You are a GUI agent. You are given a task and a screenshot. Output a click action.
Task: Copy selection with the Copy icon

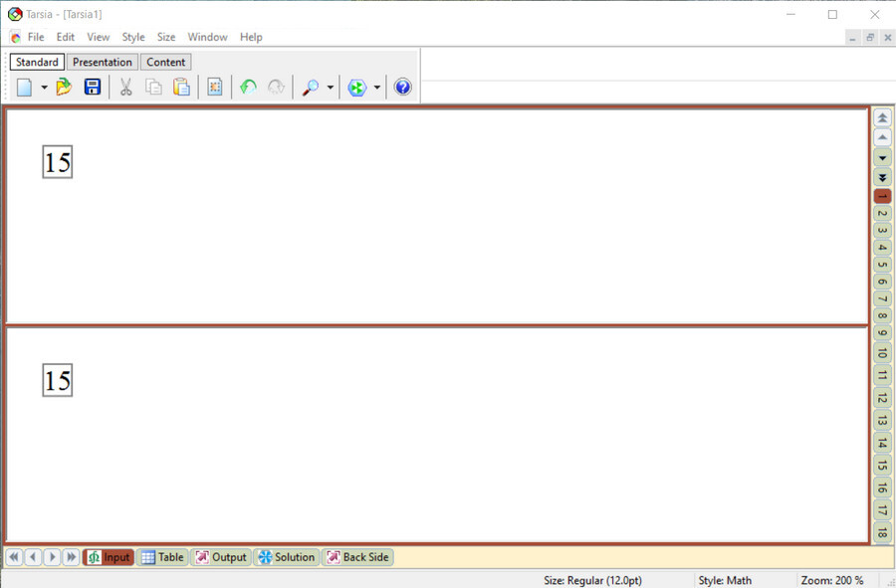point(153,88)
